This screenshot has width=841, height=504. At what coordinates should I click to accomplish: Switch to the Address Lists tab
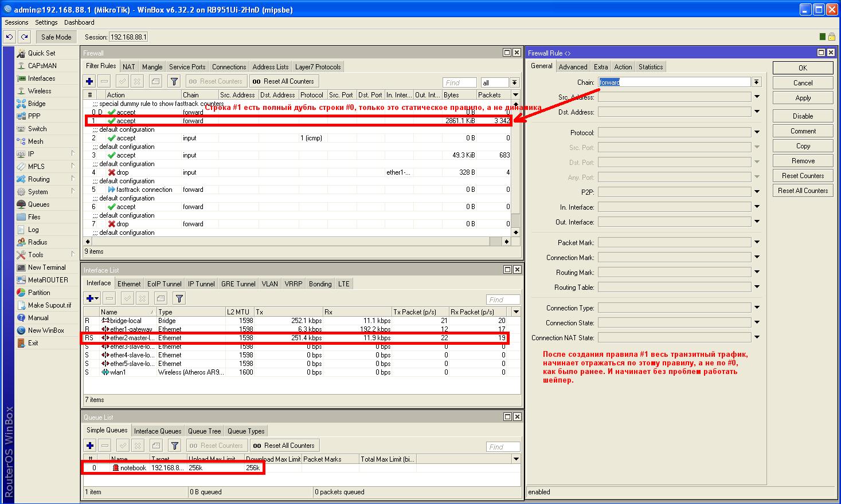pyautogui.click(x=271, y=67)
